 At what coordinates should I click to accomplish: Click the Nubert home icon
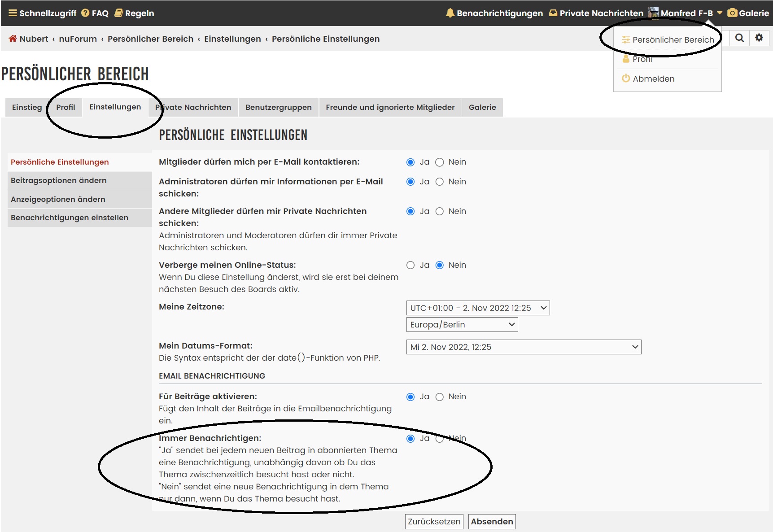13,39
